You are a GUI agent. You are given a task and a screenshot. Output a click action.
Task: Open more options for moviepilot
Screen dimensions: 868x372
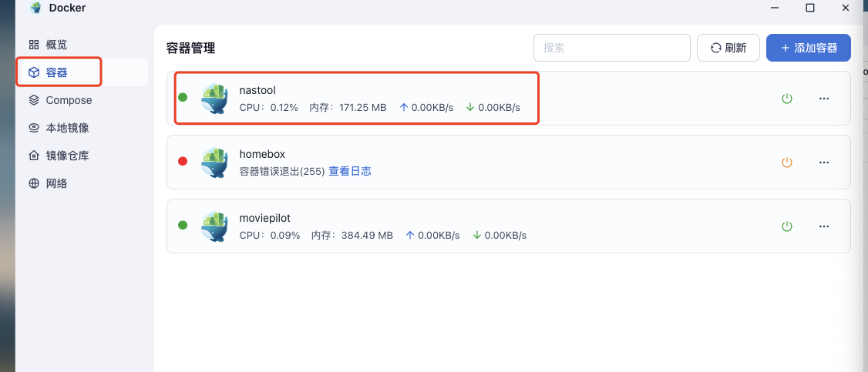(824, 226)
